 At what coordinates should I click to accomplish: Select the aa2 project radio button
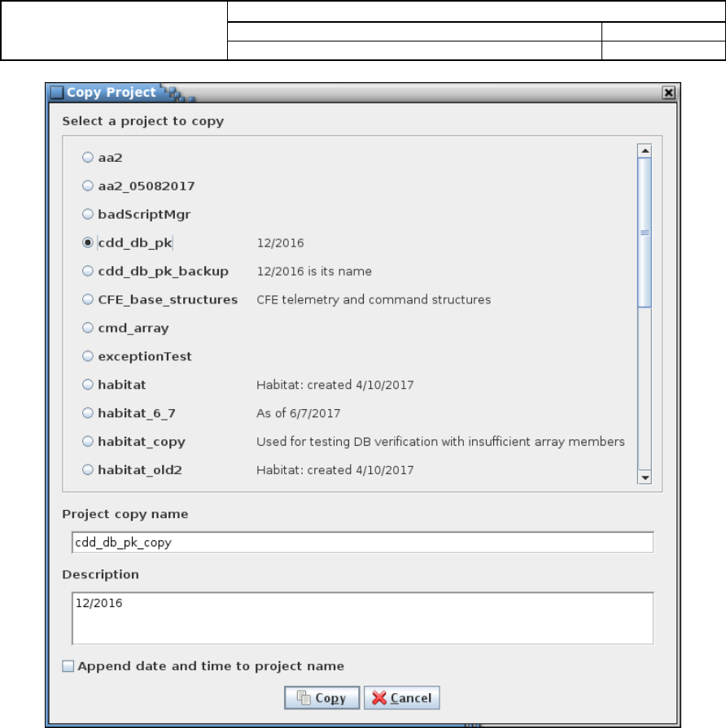[88, 157]
